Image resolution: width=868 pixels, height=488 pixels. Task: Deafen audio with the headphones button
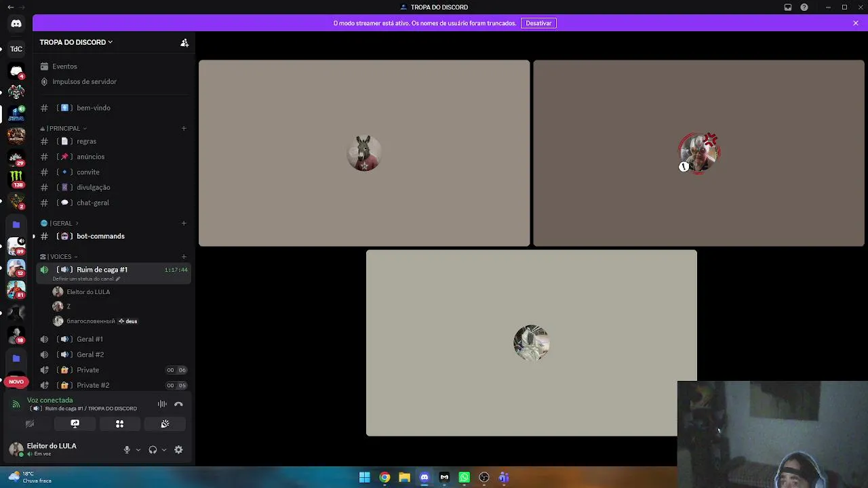tap(153, 449)
